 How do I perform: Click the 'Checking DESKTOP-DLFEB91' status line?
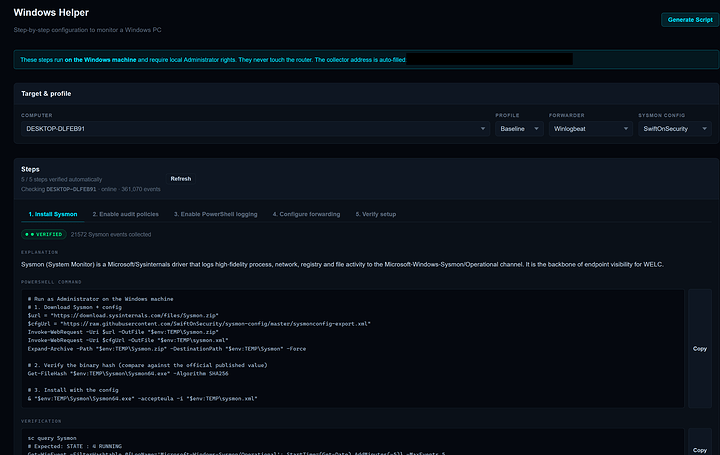(90, 189)
